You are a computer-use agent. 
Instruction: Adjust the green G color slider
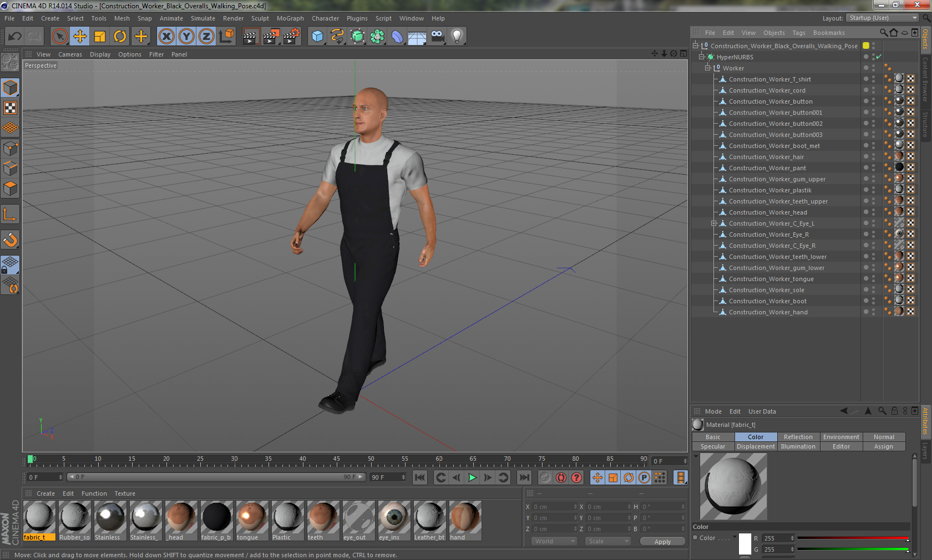tap(853, 549)
